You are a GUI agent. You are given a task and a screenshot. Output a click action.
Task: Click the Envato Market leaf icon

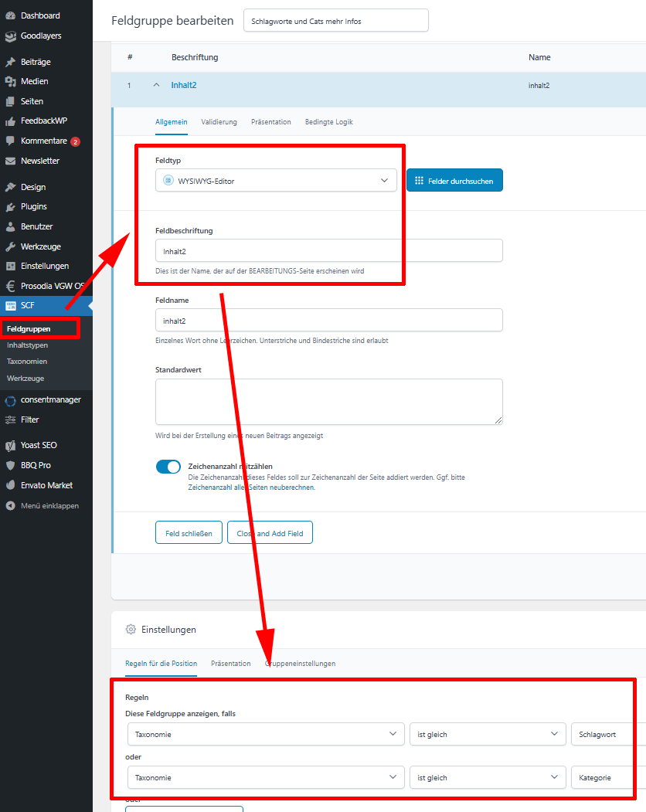(10, 485)
